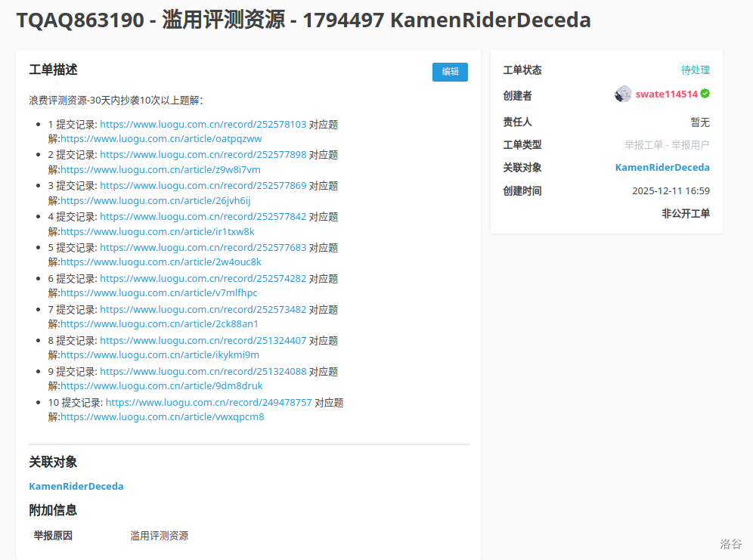Screen dimensions: 753x560
Task: Open KamenRiderDeceda link in sidebar
Action: (662, 168)
